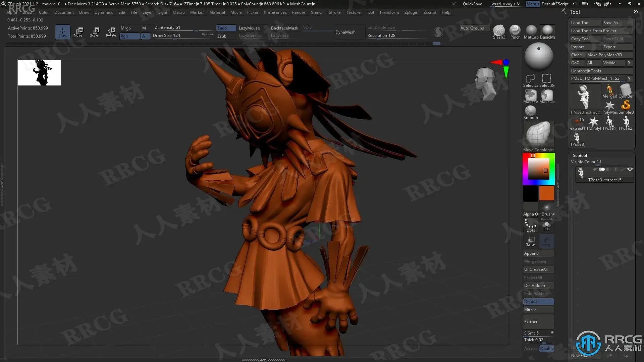This screenshot has width=644, height=362.
Task: Open the File menu
Action: click(x=133, y=12)
